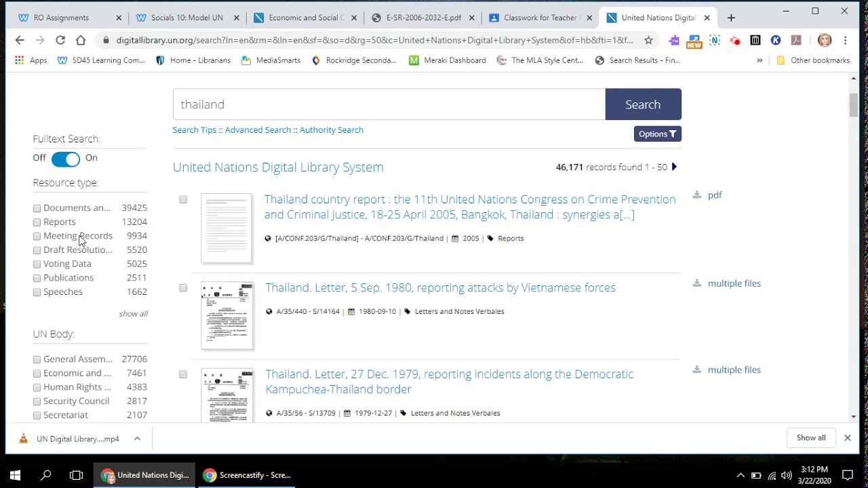The width and height of the screenshot is (868, 488).
Task: Click the search box containing thailand
Action: click(389, 104)
